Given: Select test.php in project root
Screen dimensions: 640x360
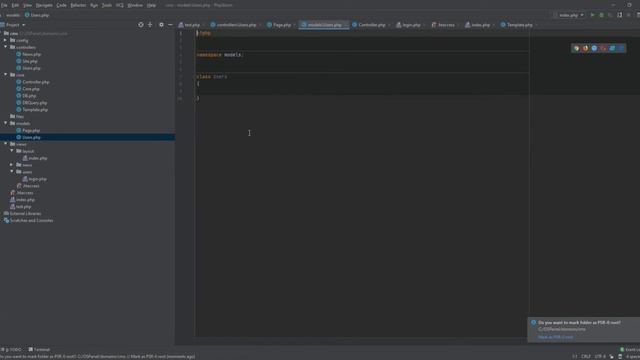Looking at the screenshot, I should (x=20, y=207).
